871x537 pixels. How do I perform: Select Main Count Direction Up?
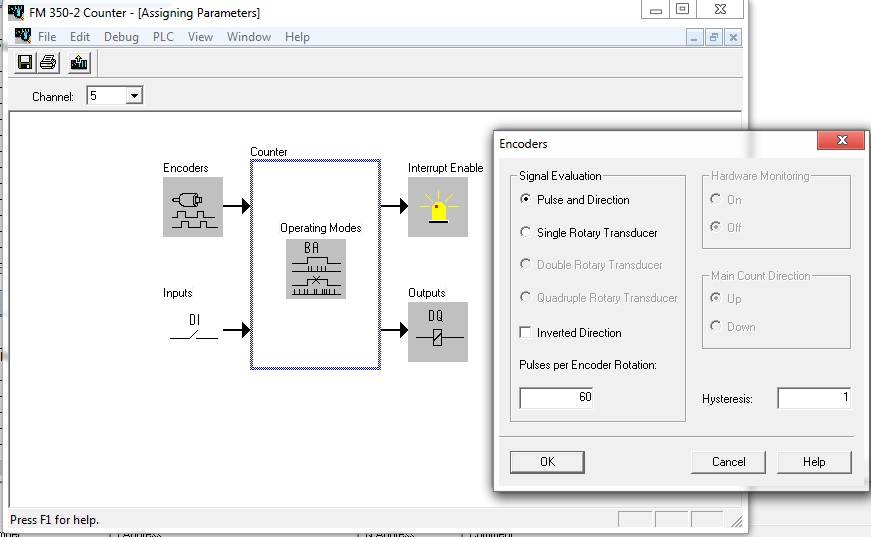[x=715, y=298]
